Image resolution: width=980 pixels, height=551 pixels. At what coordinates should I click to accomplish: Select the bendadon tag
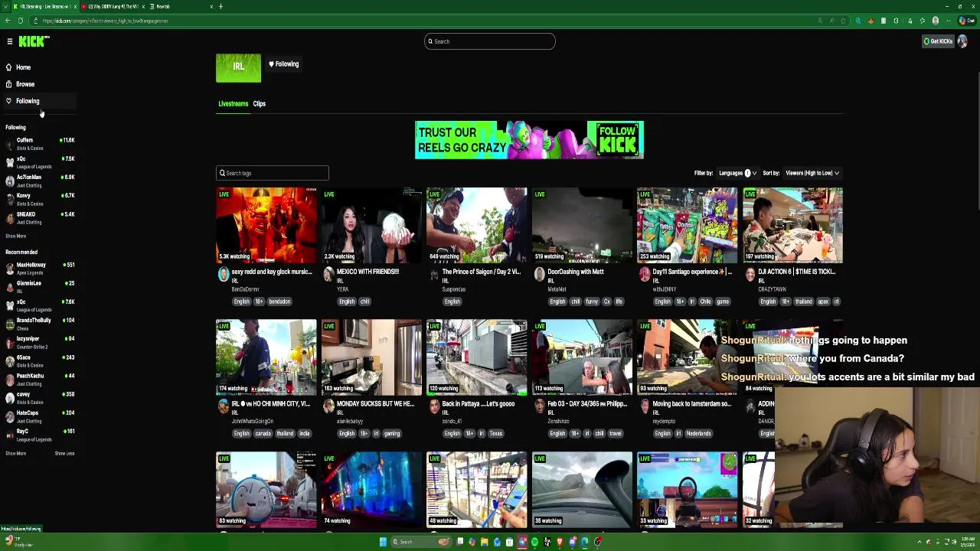(x=279, y=302)
